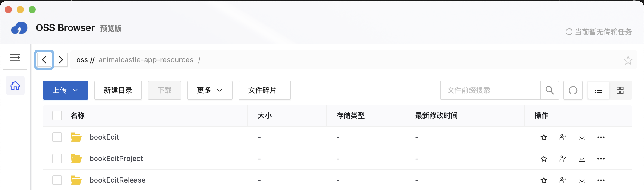Open the more options ellipsis for bookEdit
Viewport: 644px width, 190px height.
pyautogui.click(x=601, y=137)
